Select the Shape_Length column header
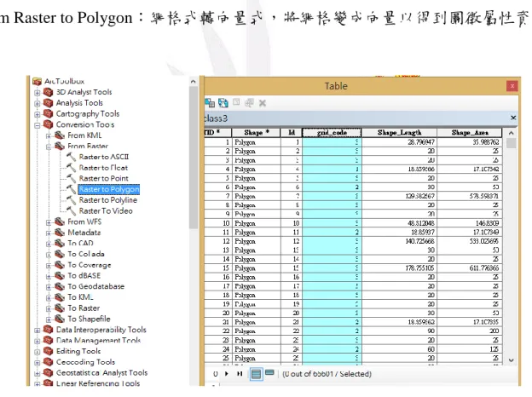The width and height of the screenshot is (532, 397). pos(399,133)
